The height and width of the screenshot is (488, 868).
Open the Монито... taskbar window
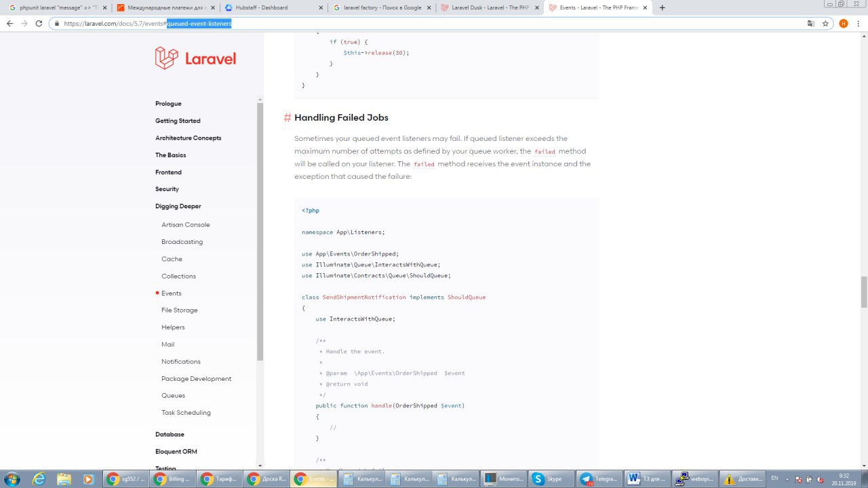(503, 479)
